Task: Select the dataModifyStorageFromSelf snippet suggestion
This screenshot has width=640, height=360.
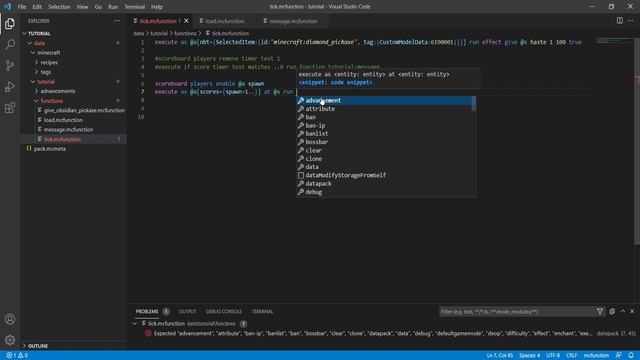Action: point(385,175)
